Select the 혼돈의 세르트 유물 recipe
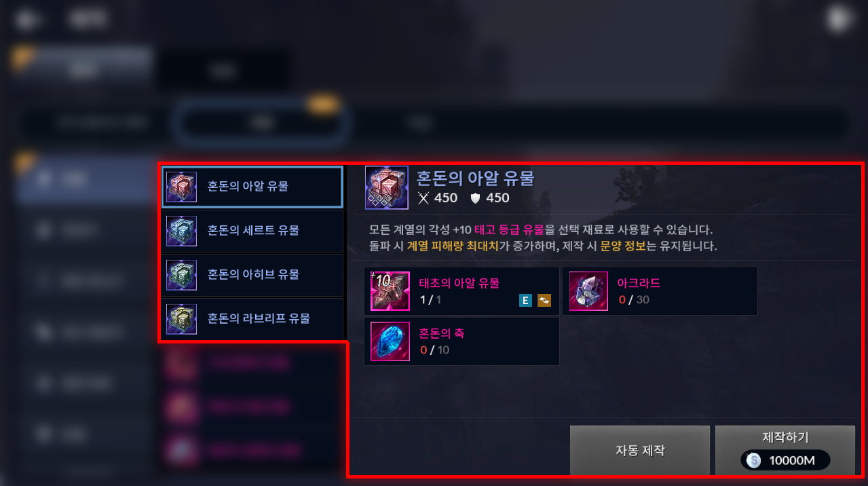This screenshot has height=486, width=868. click(252, 231)
